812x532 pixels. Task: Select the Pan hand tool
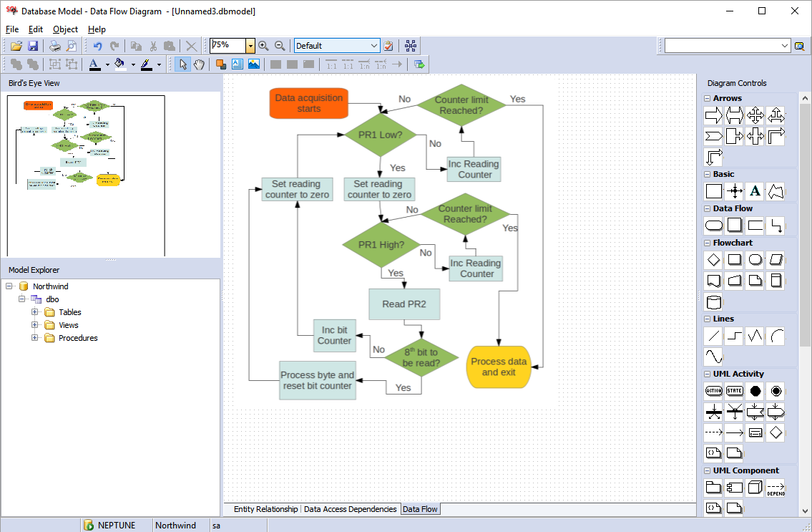199,64
